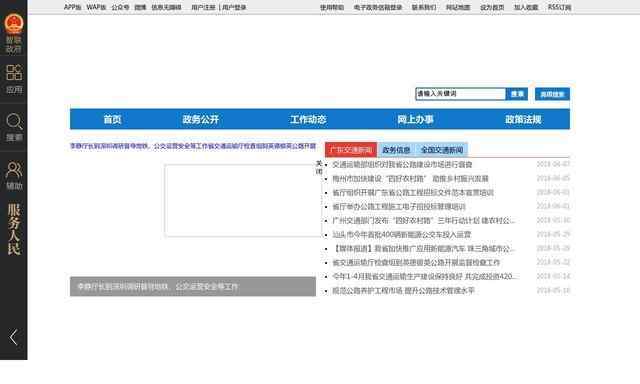Open 汕头市今年首批400辆新能源公交车 news
The width and height of the screenshot is (640, 384).
click(402, 235)
